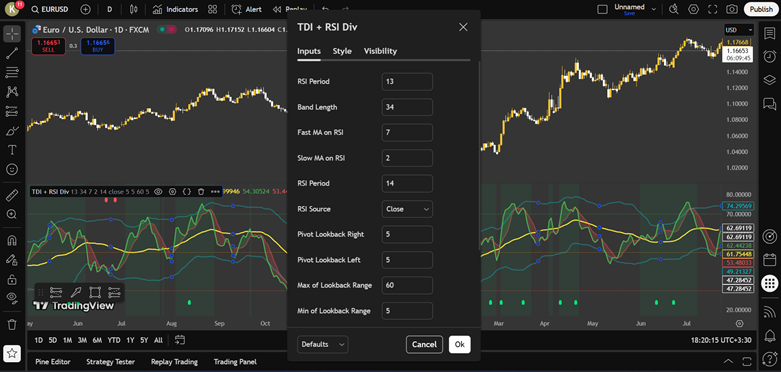Image resolution: width=781 pixels, height=372 pixels.
Task: Open the Indicators dialog
Action: point(175,9)
